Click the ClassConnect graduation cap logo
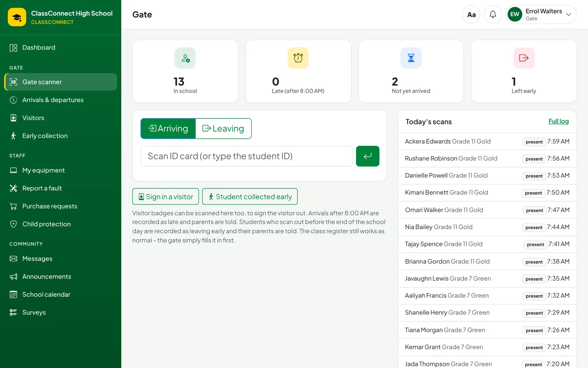588x368 pixels. click(x=17, y=17)
